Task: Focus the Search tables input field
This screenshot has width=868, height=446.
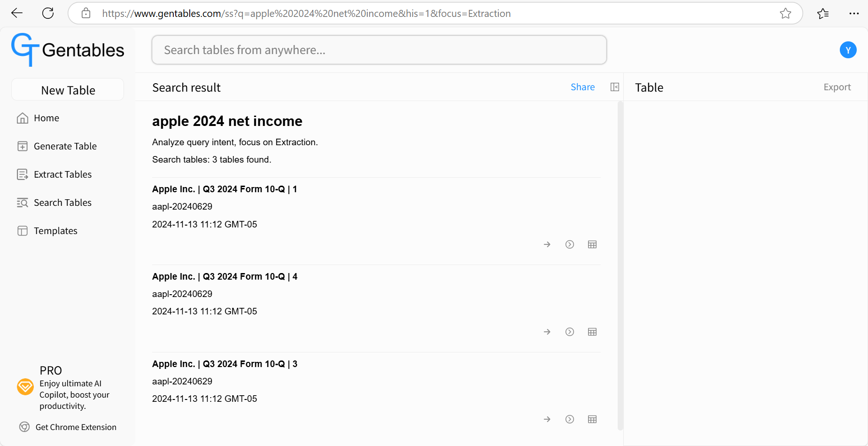Action: tap(379, 50)
